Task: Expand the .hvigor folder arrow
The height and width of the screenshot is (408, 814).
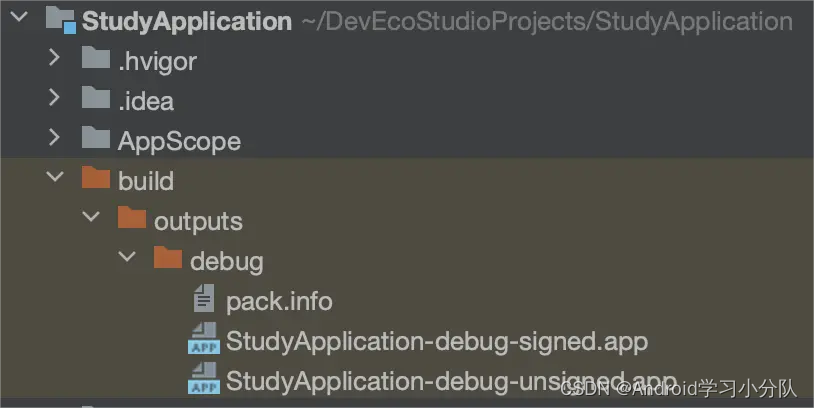Action: [x=55, y=60]
